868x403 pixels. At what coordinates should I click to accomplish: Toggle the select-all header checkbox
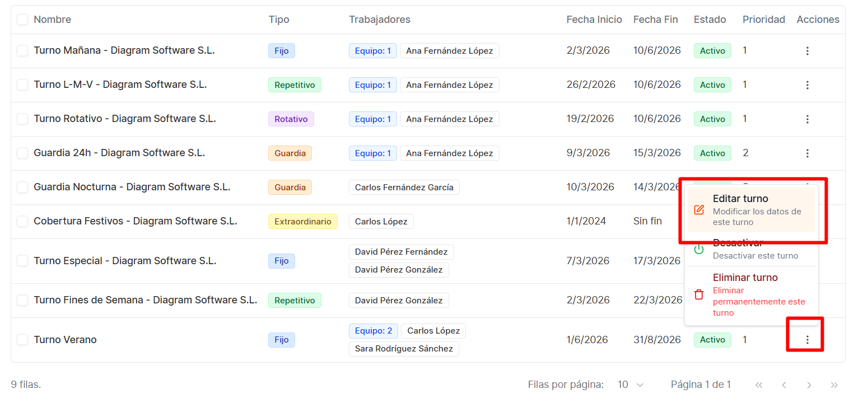point(22,20)
